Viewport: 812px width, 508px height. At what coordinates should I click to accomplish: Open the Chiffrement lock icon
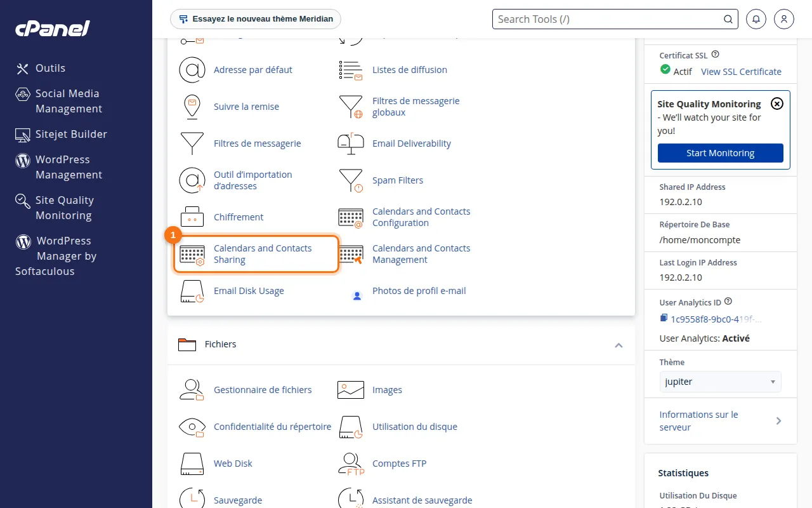click(192, 217)
